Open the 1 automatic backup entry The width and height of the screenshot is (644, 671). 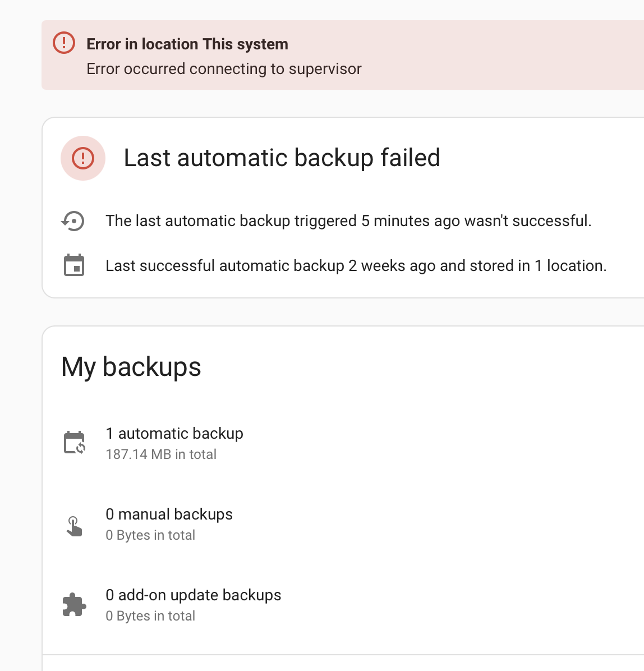(x=174, y=433)
